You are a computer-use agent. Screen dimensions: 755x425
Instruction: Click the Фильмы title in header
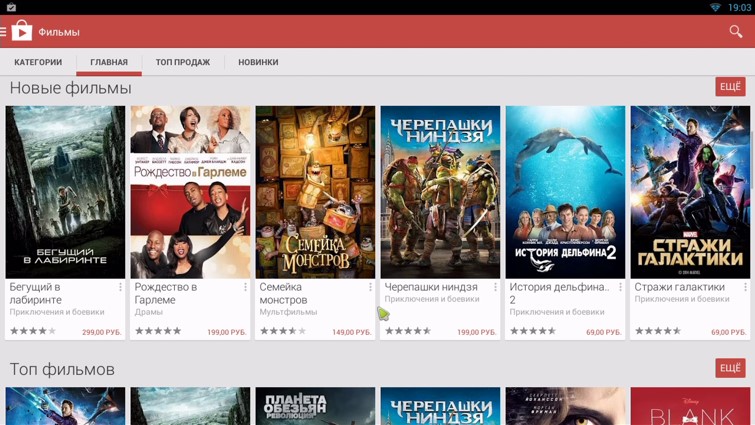59,32
